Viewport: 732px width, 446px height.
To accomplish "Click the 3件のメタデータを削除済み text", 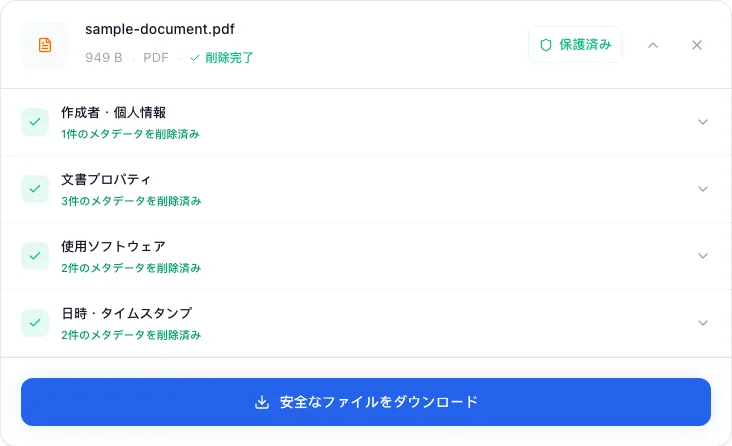I will 131,201.
